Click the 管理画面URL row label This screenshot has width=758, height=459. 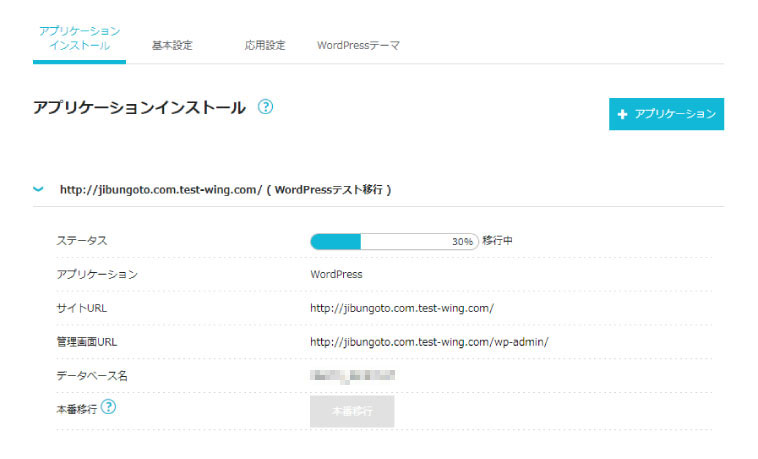88,342
